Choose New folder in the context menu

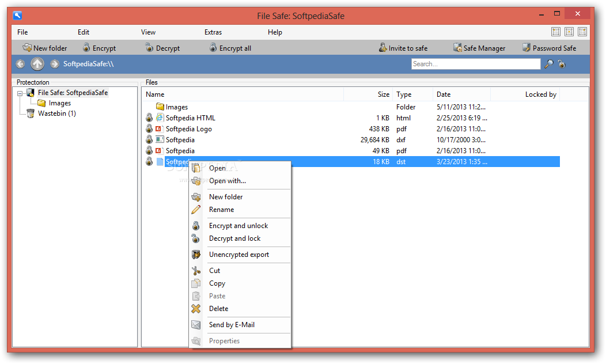(x=240, y=196)
